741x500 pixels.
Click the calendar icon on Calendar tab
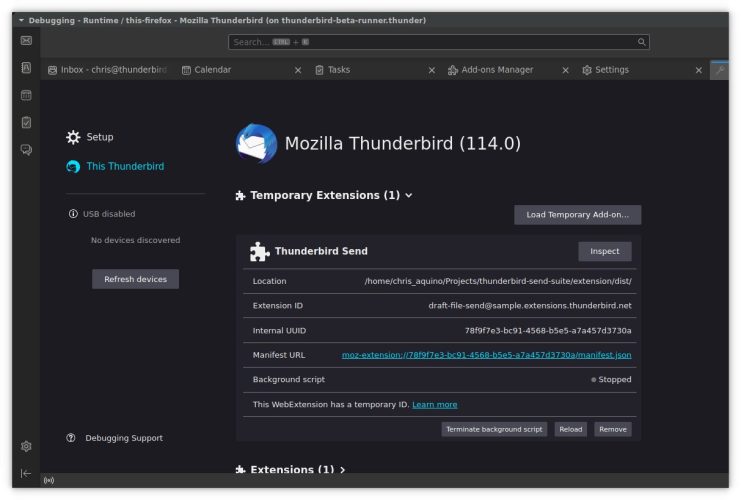(x=186, y=70)
